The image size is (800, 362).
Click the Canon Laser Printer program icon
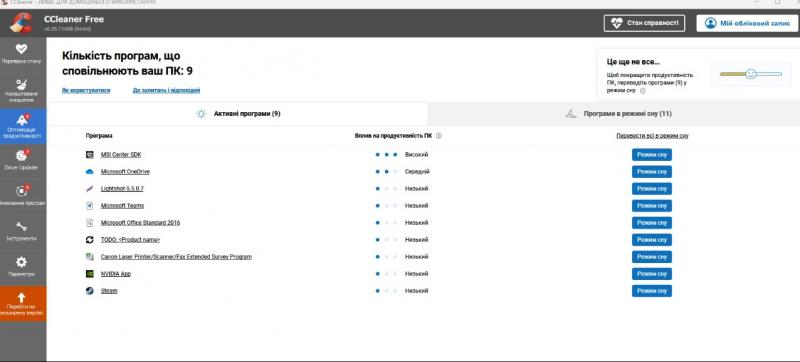[90, 256]
